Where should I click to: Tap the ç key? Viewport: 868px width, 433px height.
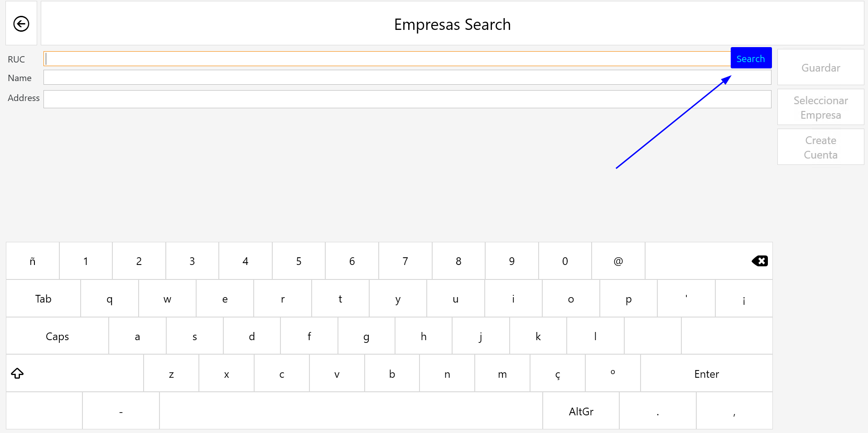[x=557, y=374]
